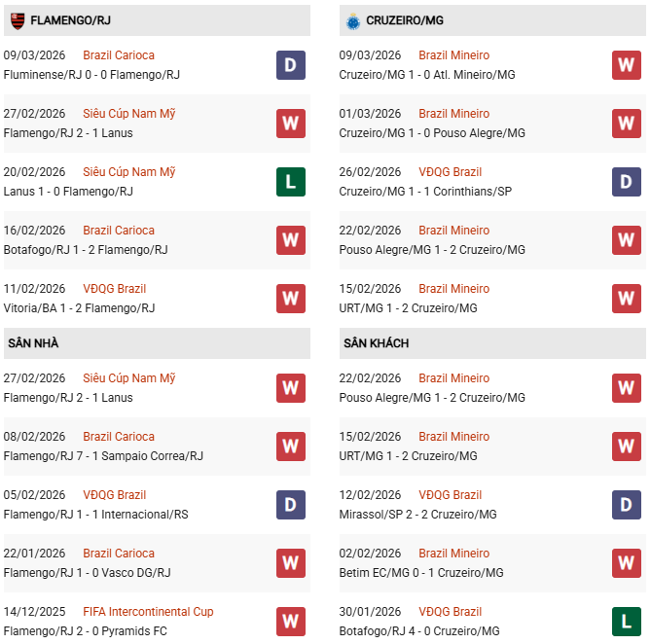Open the FIFA Intercontinental Cup league link
The image size is (651, 644).
pyautogui.click(x=148, y=612)
